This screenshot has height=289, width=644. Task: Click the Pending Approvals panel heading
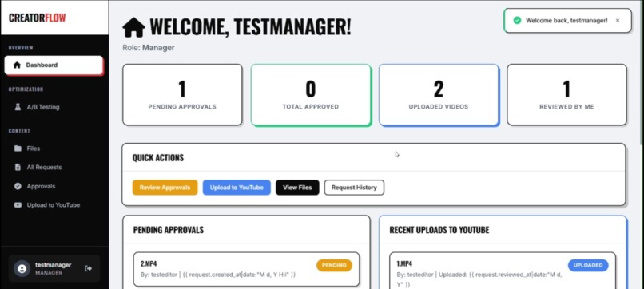(169, 230)
